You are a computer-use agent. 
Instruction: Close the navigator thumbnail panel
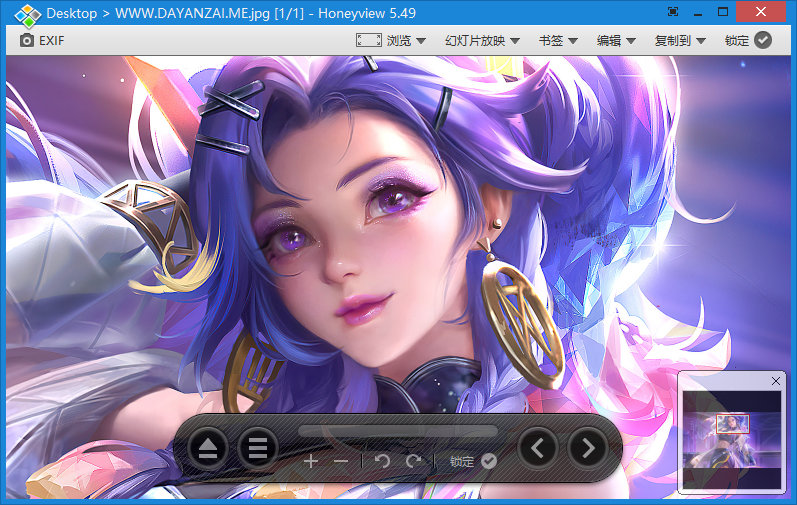click(x=776, y=381)
